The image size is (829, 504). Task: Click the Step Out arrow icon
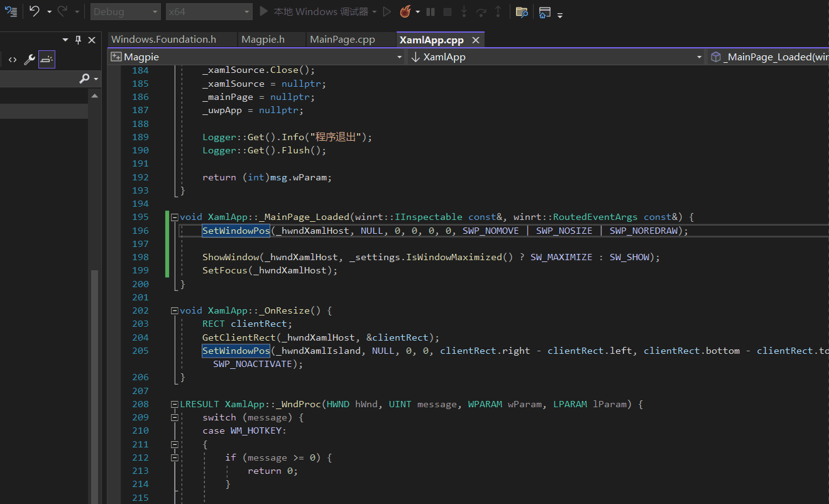(x=498, y=11)
